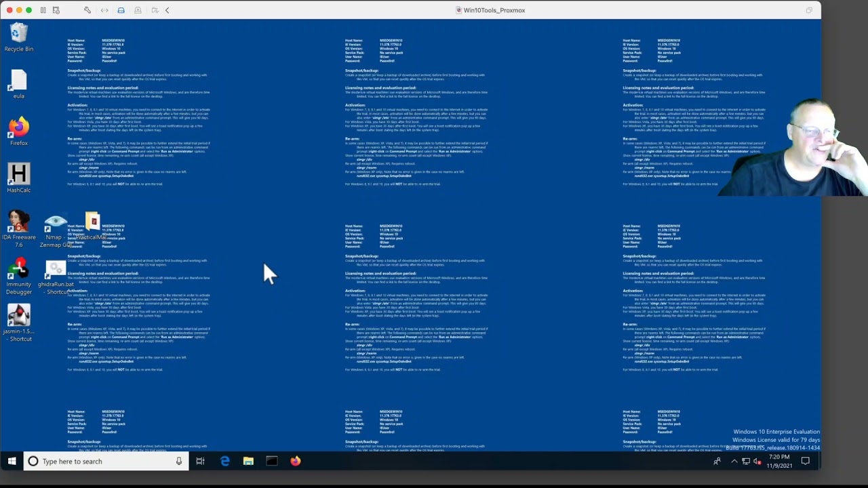Activate the microphone in the search box
This screenshot has height=488, width=868.
tap(179, 462)
